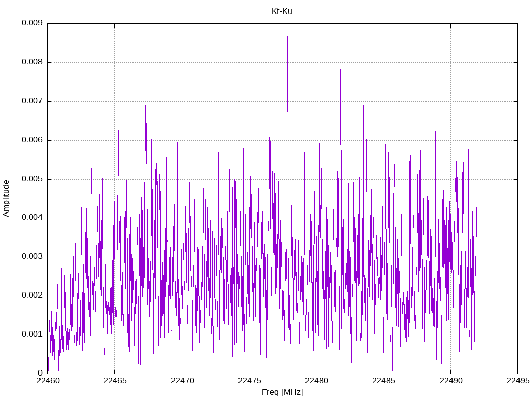Click x-axis tick label 22475
532x399 pixels.
[249, 381]
